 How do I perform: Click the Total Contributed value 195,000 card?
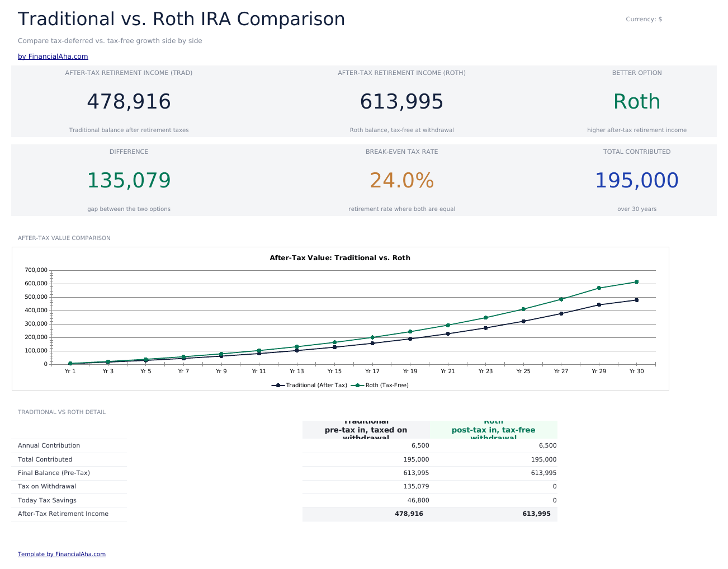[637, 181]
